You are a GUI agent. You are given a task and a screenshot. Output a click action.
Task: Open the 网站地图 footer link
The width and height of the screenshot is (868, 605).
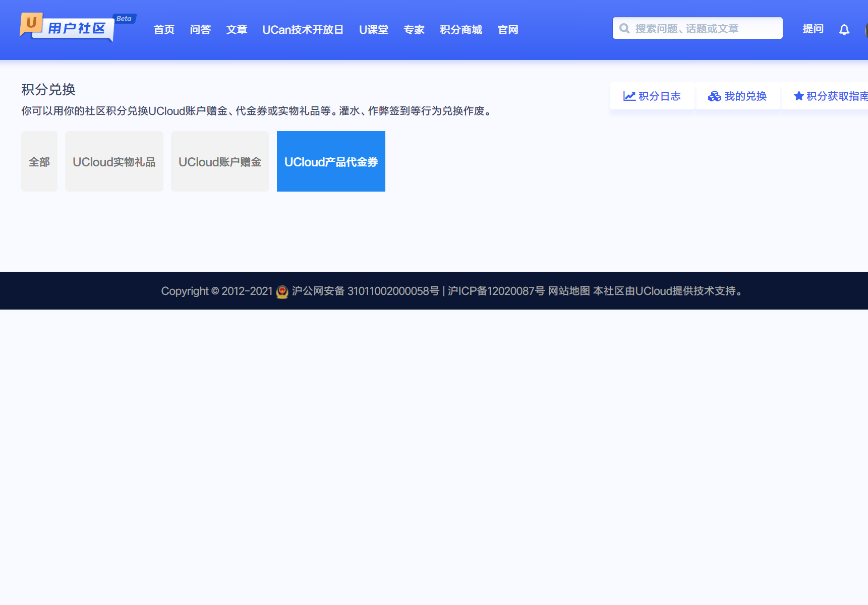click(569, 291)
